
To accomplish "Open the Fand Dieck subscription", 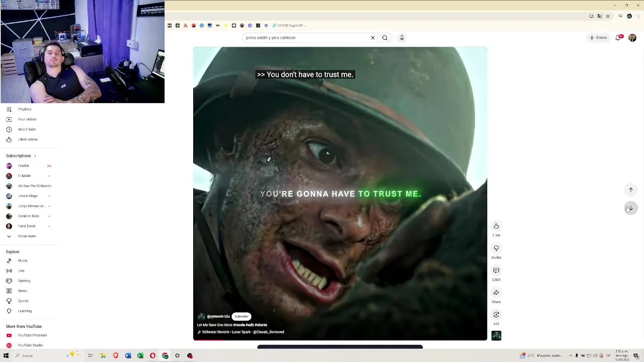I will tap(27, 226).
